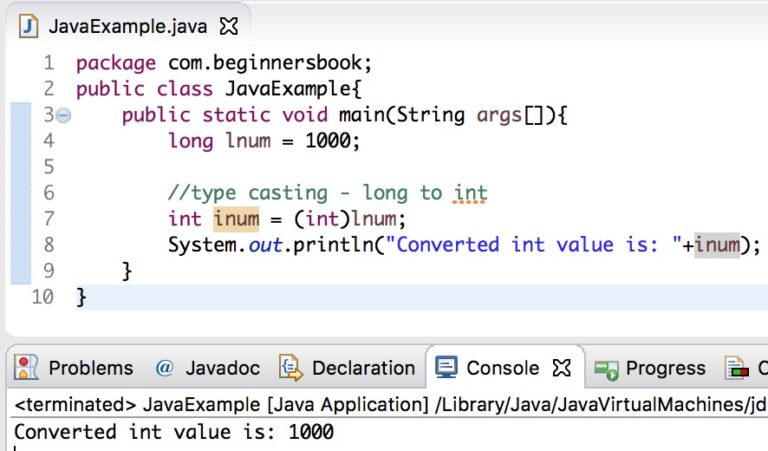Click the args parameter in main
The image size is (768, 451).
pyautogui.click(x=499, y=116)
